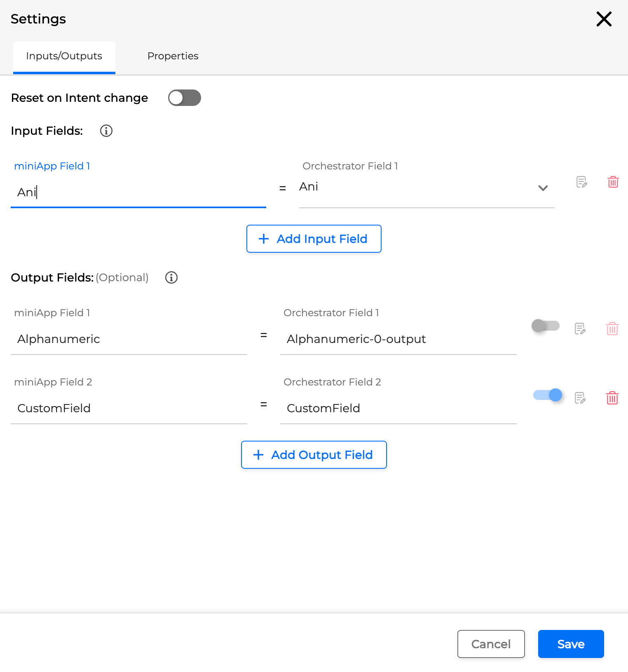Click trash icon for Alphanumeric output row
Screen dimensions: 628x672
tap(612, 329)
